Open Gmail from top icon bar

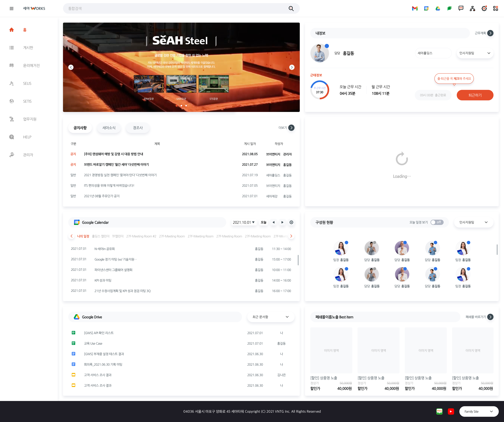click(415, 8)
